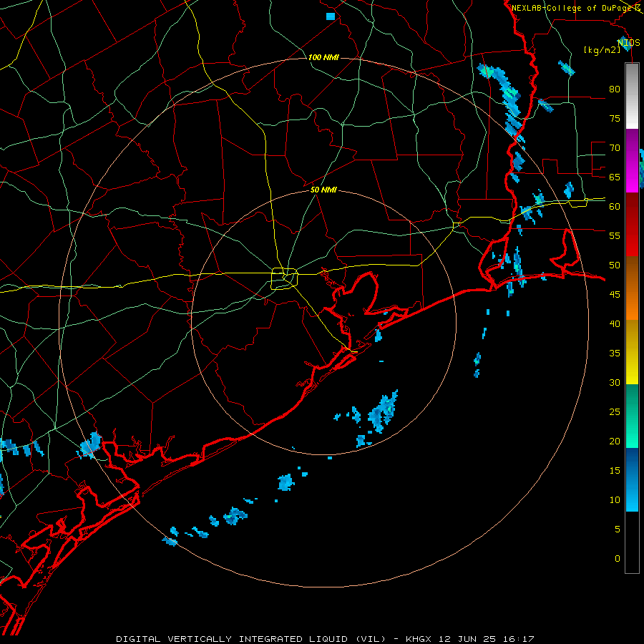Click the isolated light-blue echo near the top edge
The width and height of the screenshot is (644, 644).
pyautogui.click(x=331, y=16)
